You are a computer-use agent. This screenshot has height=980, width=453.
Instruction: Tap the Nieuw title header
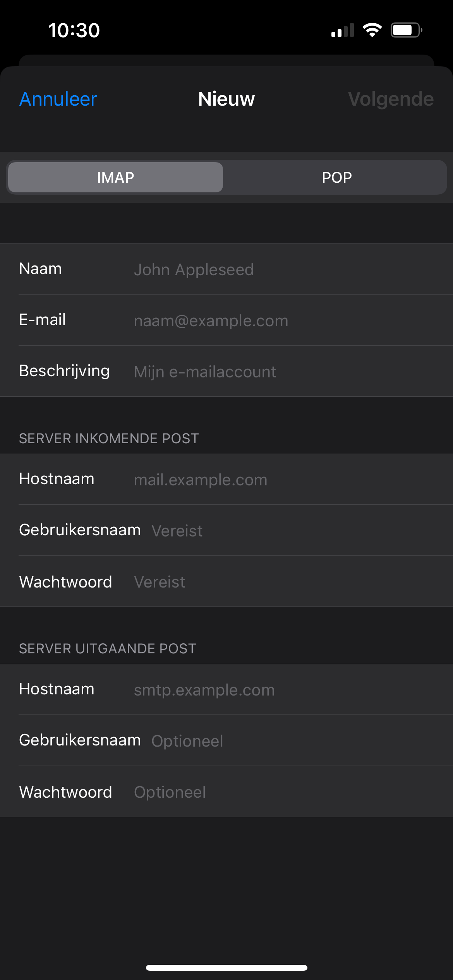tap(226, 99)
